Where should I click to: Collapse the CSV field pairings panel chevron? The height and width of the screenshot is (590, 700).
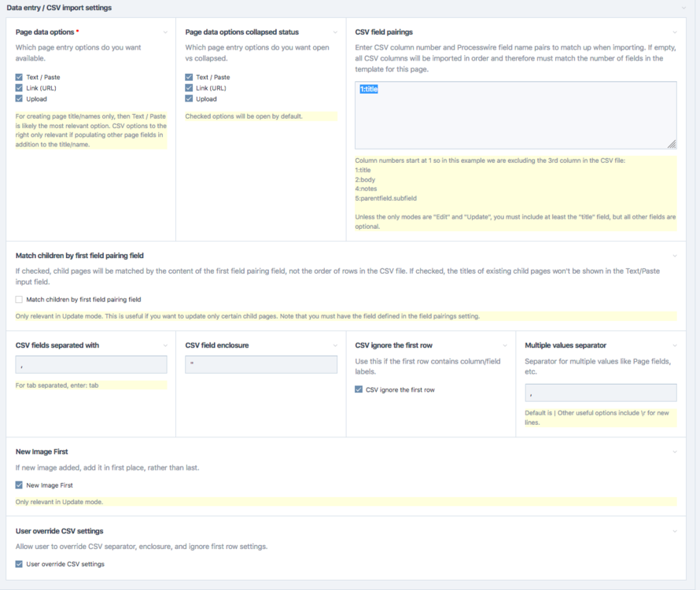click(x=674, y=32)
